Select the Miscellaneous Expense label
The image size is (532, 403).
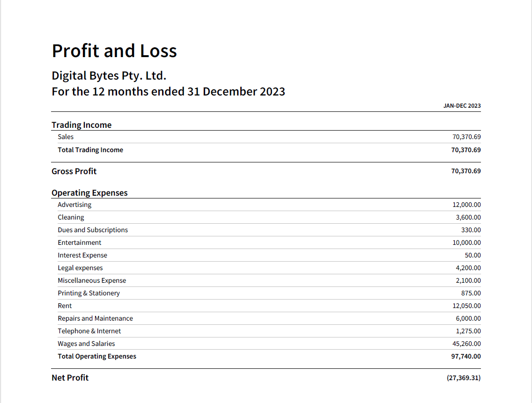pyautogui.click(x=92, y=280)
